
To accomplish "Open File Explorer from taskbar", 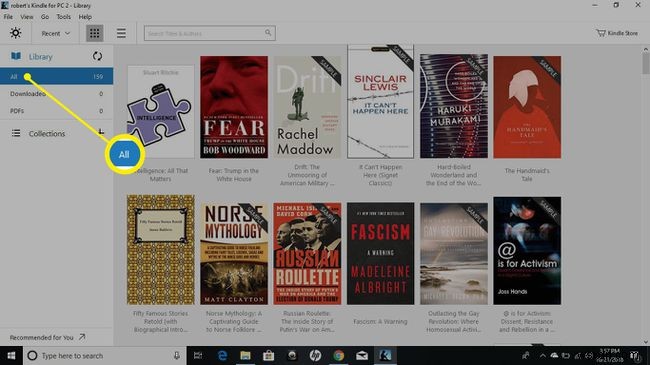I will pyautogui.click(x=245, y=355).
